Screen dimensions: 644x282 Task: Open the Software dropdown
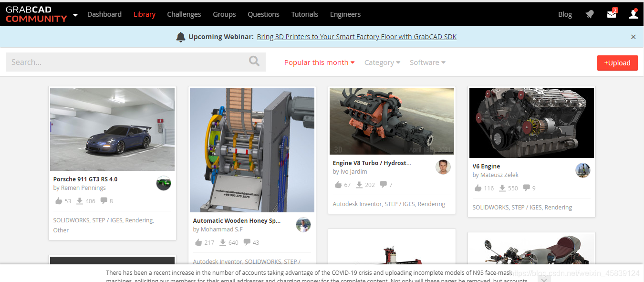point(427,63)
